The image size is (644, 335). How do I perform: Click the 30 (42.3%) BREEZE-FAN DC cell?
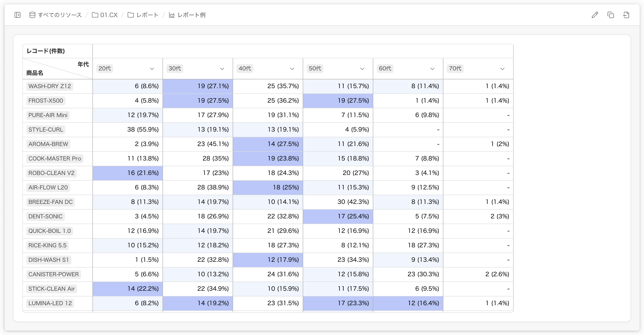pos(338,202)
